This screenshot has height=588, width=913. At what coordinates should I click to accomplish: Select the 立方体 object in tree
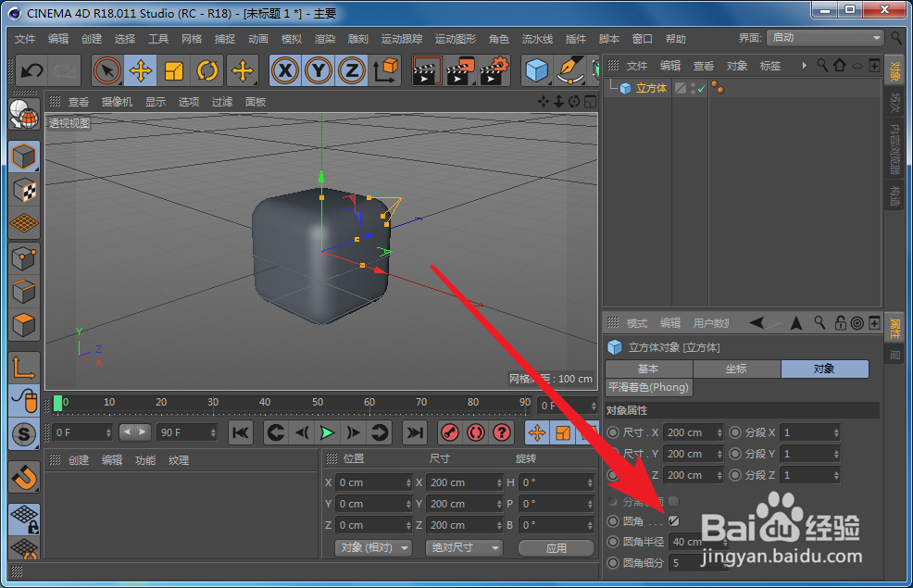[x=651, y=89]
